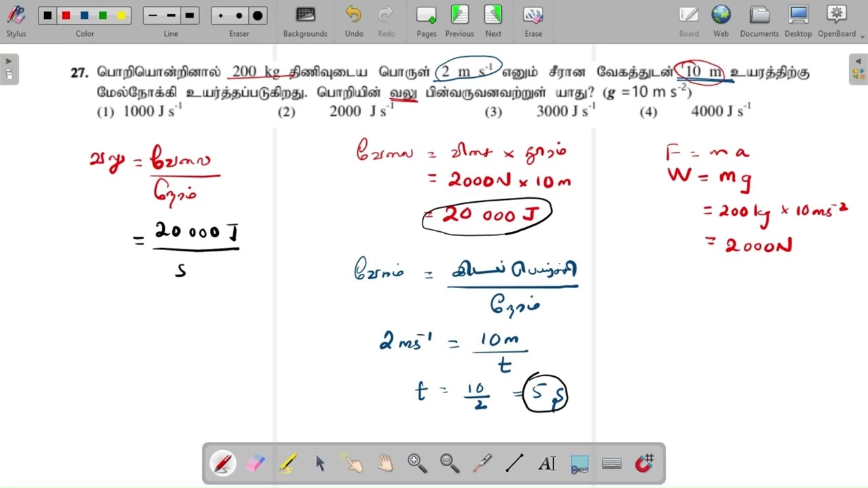The image size is (868, 488).
Task: Select the pink Eraser tool
Action: [x=255, y=464]
